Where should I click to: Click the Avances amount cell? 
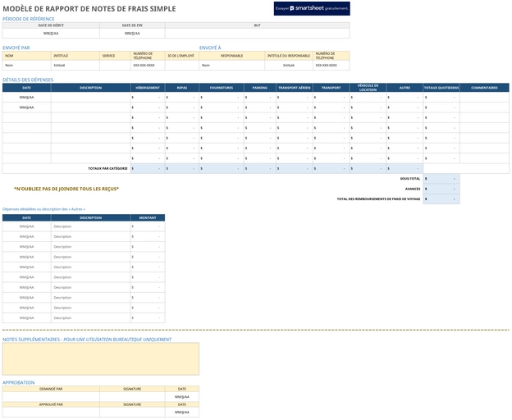441,189
